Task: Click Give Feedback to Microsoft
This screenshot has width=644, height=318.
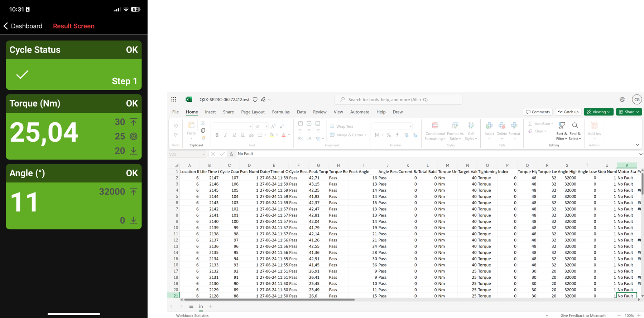Action: point(583,315)
